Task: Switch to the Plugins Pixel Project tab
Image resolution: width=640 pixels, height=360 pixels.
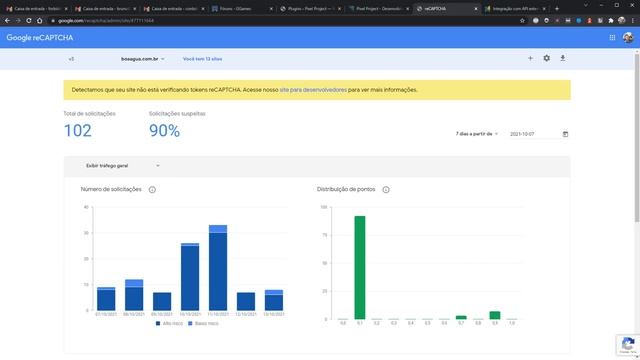Action: coord(311,9)
